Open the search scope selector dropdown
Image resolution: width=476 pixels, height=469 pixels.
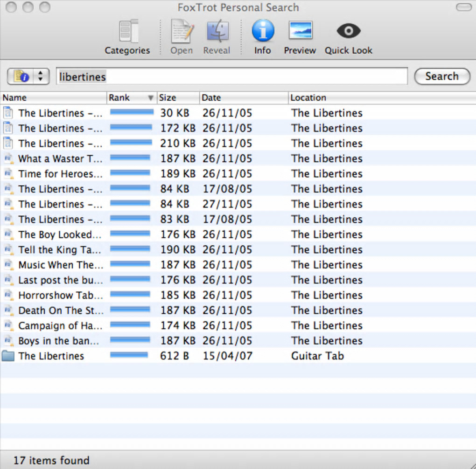pos(28,76)
